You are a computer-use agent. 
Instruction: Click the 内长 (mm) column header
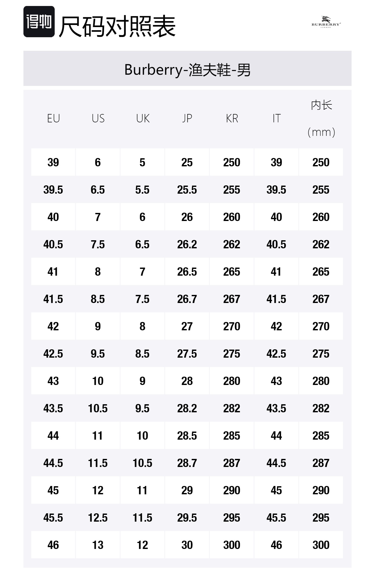pos(321,118)
